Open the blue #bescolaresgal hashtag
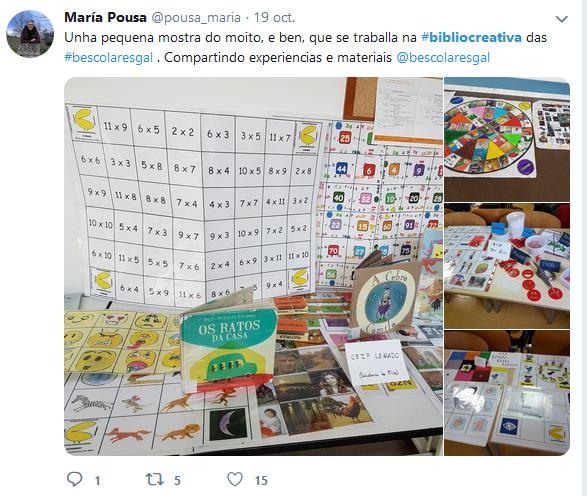Image resolution: width=587 pixels, height=496 pixels. [109, 58]
